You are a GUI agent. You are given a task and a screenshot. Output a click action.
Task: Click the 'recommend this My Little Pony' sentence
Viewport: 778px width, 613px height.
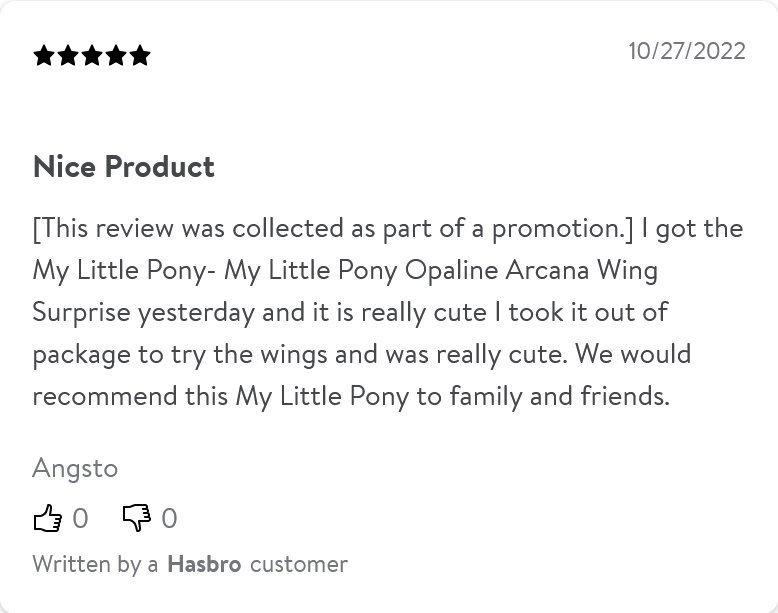tap(220, 396)
